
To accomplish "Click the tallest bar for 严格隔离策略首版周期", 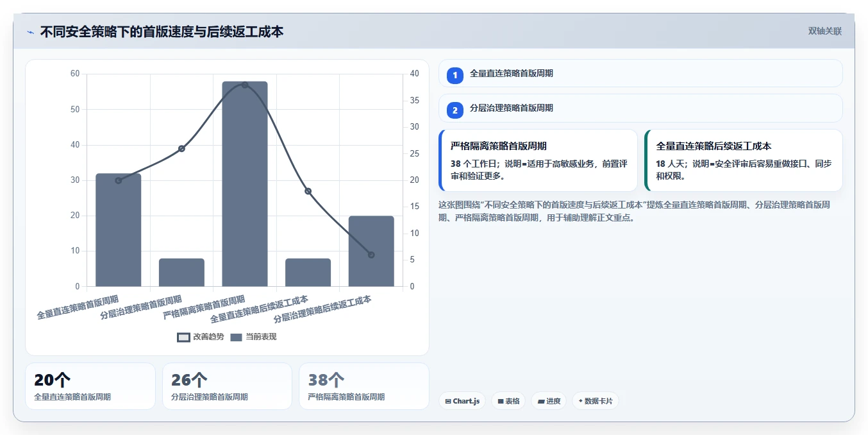I will pyautogui.click(x=245, y=184).
